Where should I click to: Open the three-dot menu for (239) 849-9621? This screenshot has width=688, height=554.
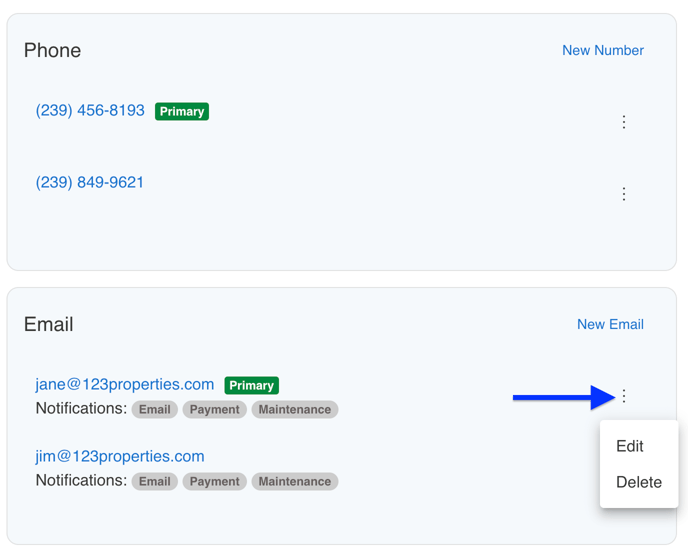[624, 194]
